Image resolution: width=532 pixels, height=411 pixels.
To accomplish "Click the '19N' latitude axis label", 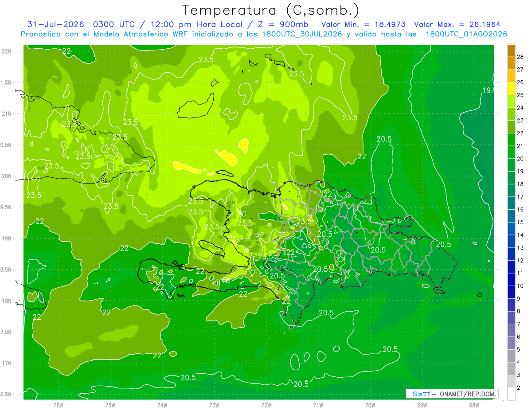I will [7, 239].
